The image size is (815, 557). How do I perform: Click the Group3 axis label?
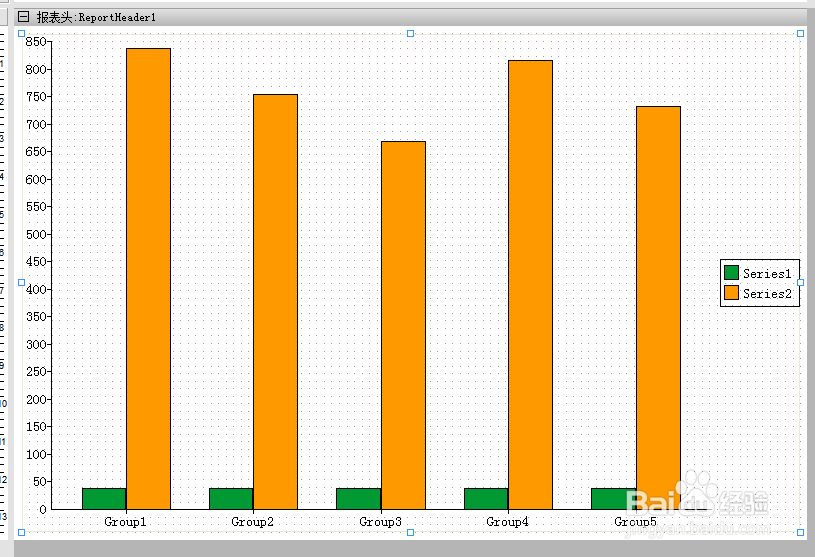pos(380,522)
